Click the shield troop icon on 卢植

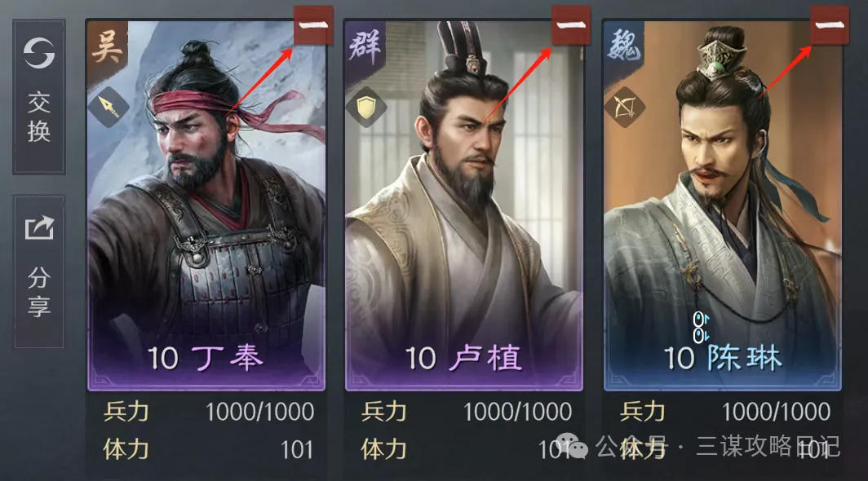[366, 107]
